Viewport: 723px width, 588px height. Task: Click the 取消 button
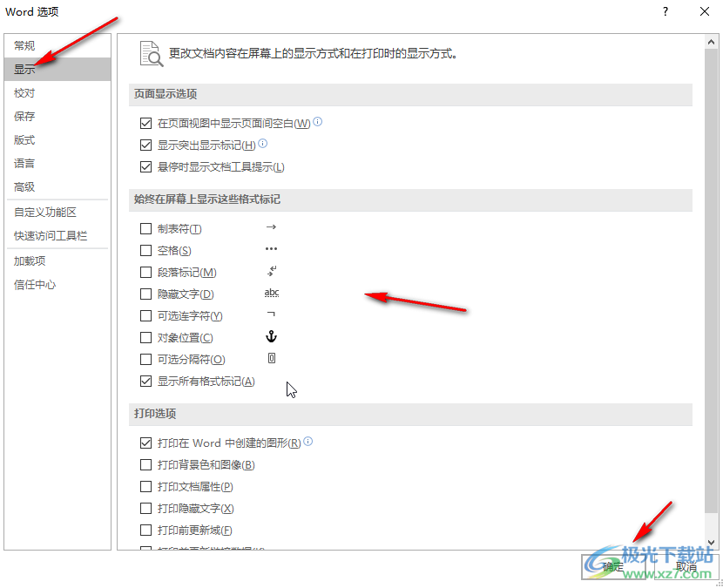tap(686, 567)
